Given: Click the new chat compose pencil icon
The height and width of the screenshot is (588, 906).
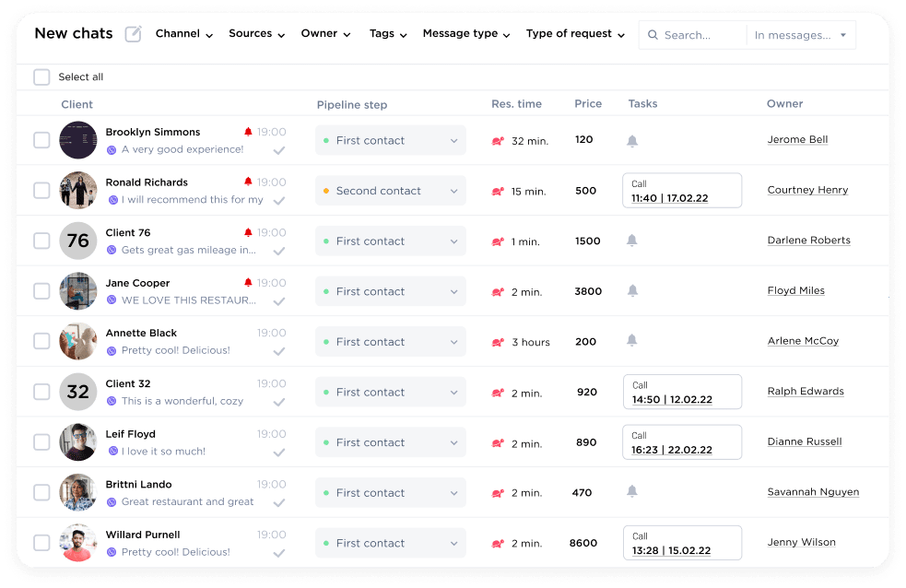Looking at the screenshot, I should (132, 32).
